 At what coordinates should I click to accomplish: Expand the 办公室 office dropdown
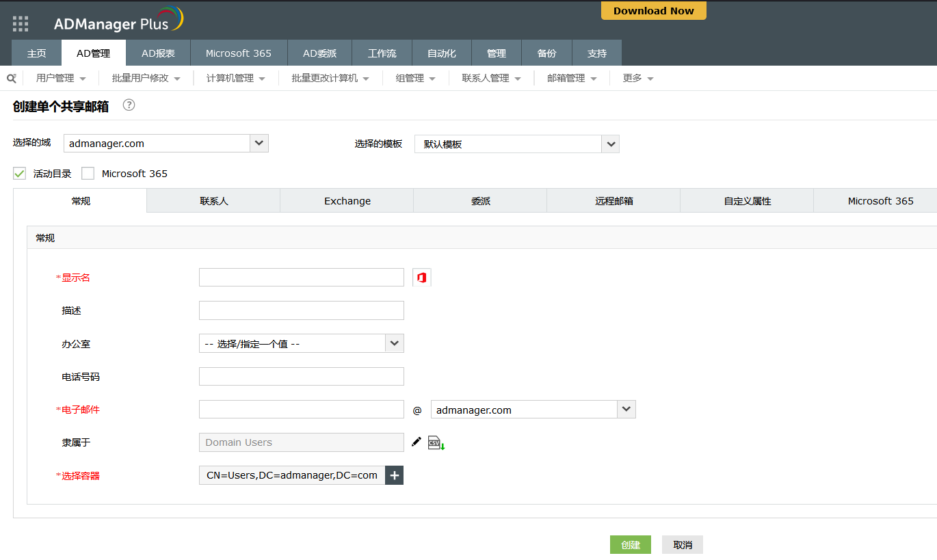tap(395, 343)
